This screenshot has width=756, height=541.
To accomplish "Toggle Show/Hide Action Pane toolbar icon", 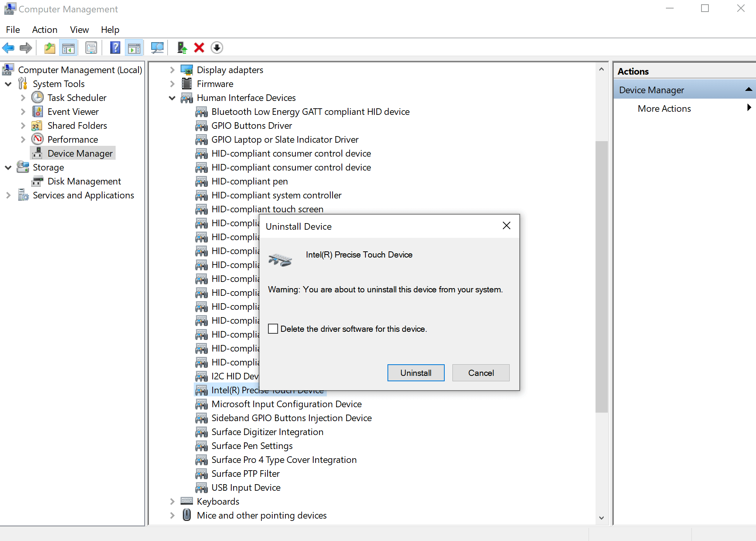I will click(134, 48).
